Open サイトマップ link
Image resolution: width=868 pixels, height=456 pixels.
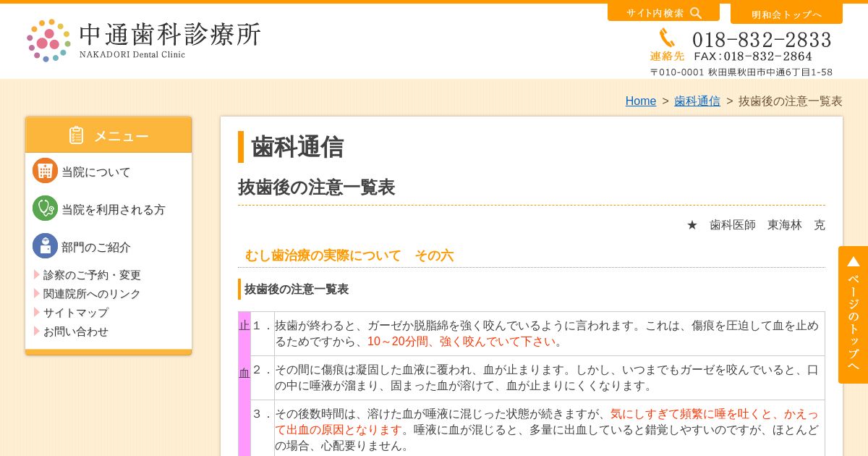[x=76, y=313]
